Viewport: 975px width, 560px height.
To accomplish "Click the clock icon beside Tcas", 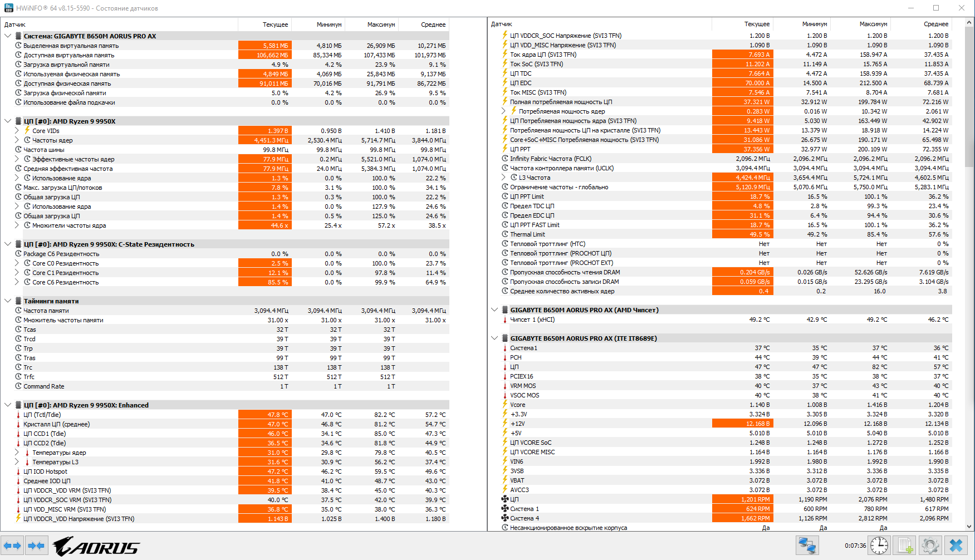I will click(x=18, y=330).
